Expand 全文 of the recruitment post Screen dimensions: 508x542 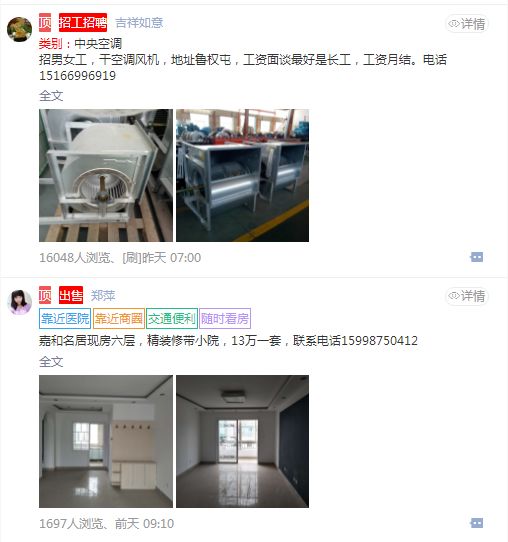[x=51, y=96]
